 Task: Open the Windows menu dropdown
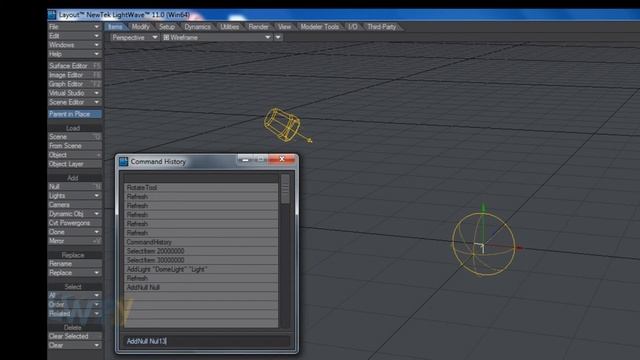74,45
